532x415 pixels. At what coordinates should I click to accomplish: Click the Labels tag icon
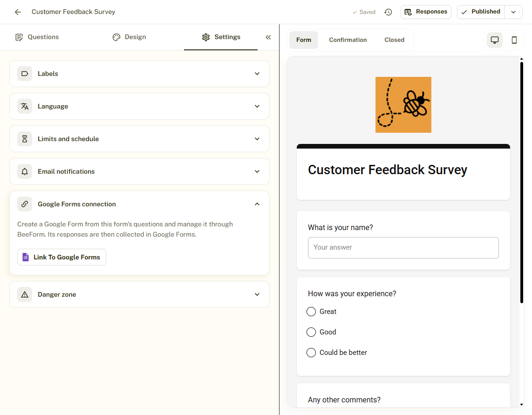click(x=25, y=74)
